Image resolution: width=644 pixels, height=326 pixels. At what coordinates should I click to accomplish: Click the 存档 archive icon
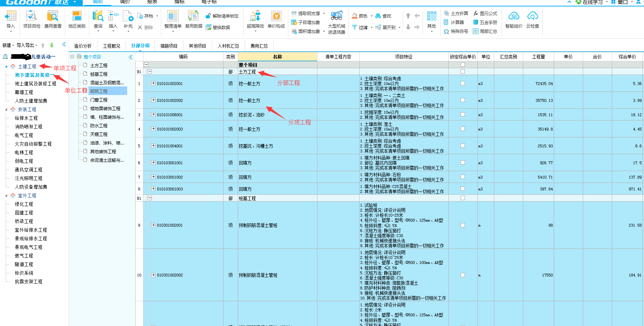tap(140, 16)
